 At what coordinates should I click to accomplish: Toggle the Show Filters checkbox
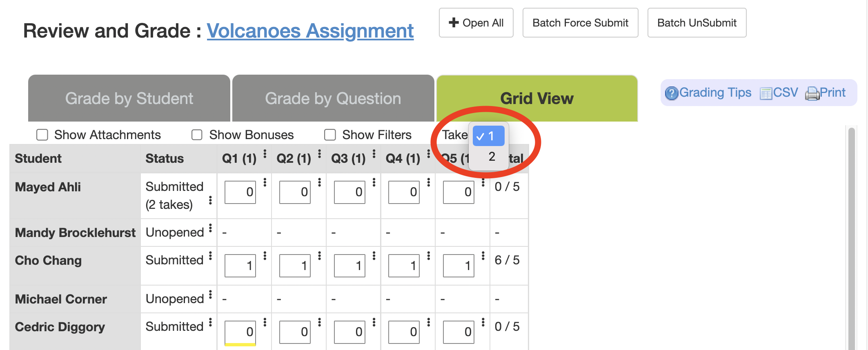(330, 135)
